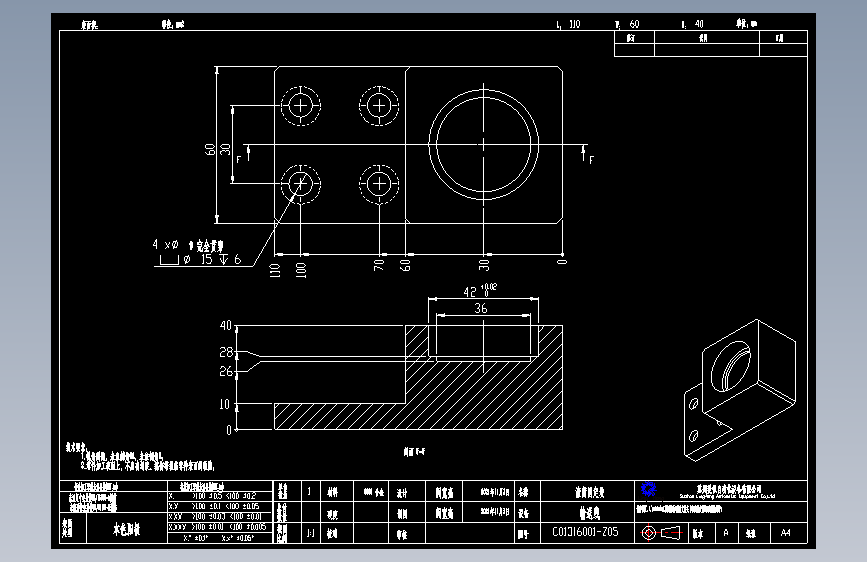Select the angle tolerance row X° ±0.1°
Image resolution: width=867 pixels, height=562 pixels.
[x=218, y=538]
